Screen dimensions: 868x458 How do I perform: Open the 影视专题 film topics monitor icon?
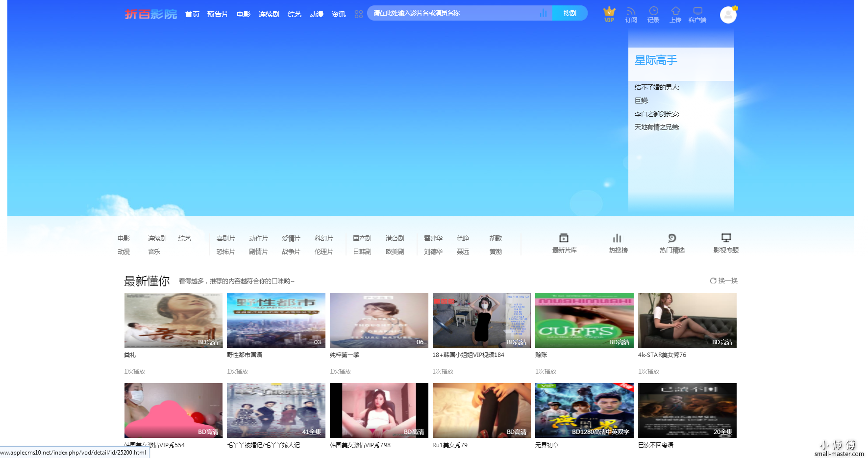coord(726,238)
